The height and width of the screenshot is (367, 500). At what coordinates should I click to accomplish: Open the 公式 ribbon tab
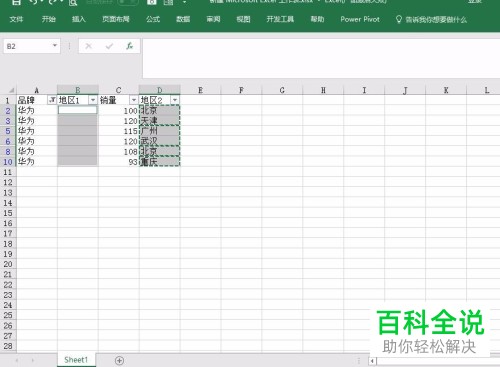pyautogui.click(x=153, y=19)
